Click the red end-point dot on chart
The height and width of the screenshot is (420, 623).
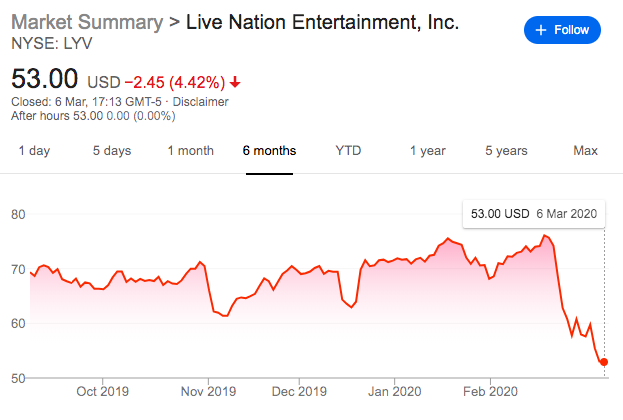(604, 362)
